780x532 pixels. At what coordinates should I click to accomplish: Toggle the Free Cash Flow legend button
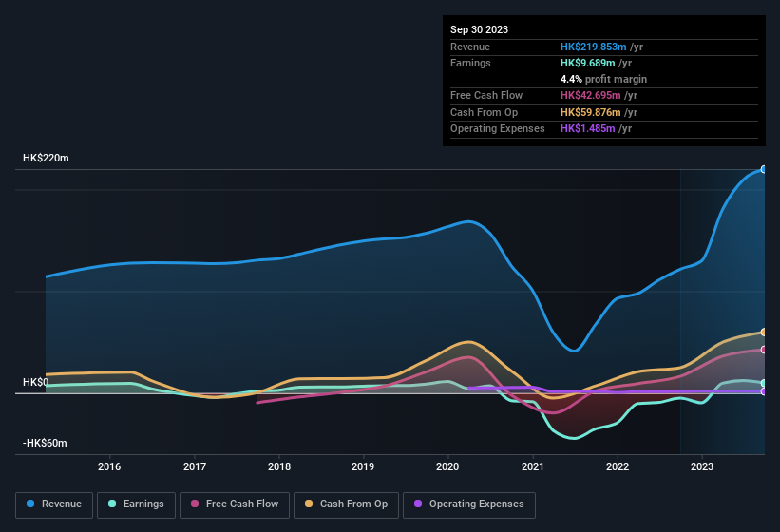[235, 504]
